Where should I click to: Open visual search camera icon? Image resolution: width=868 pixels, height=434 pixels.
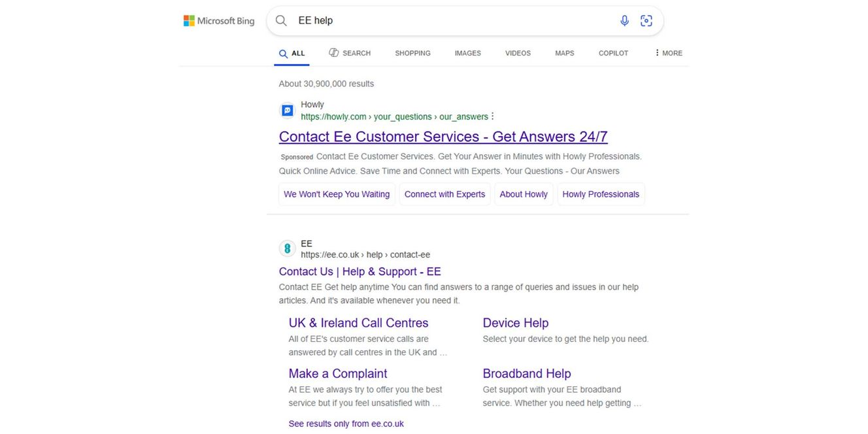(x=646, y=21)
